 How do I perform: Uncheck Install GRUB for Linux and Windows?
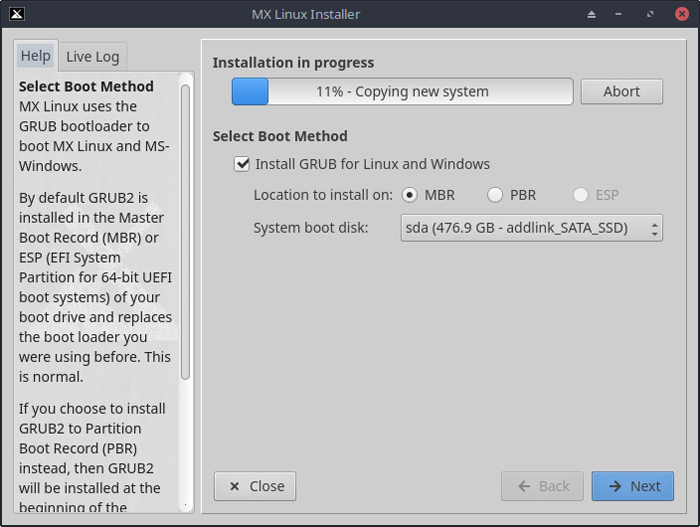pos(242,164)
